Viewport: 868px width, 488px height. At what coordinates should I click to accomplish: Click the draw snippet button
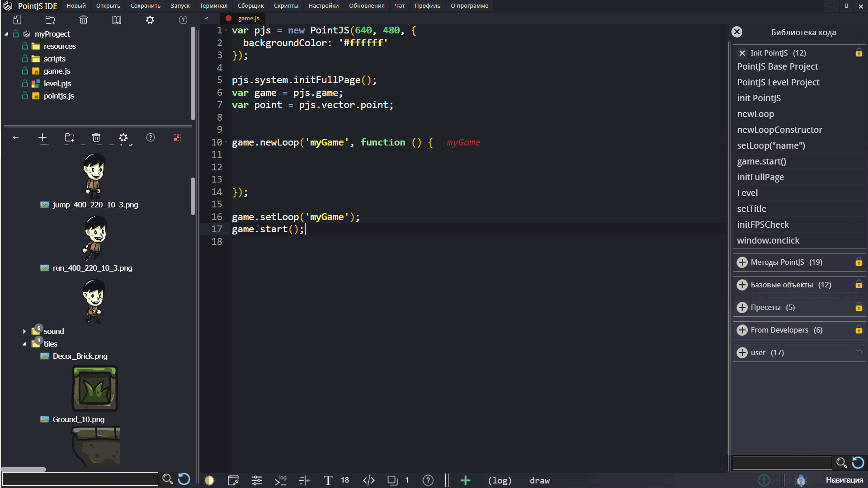point(540,480)
